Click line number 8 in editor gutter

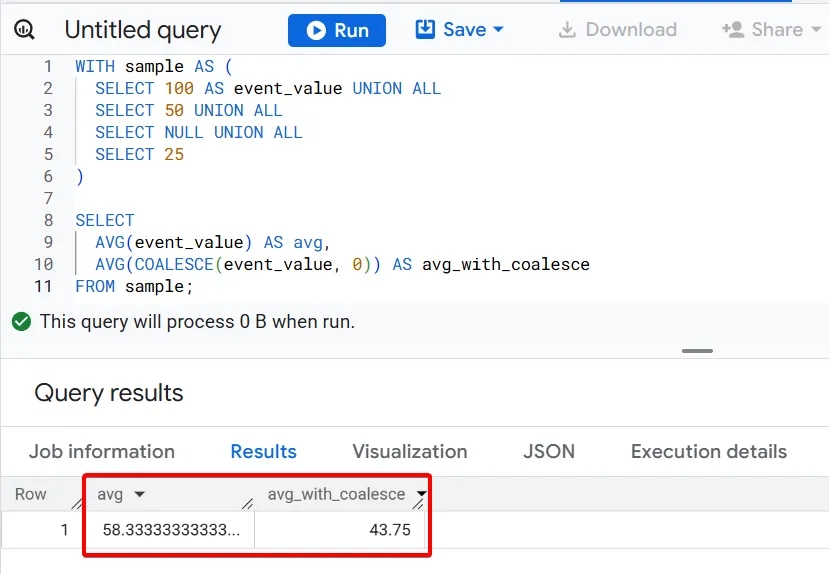(48, 220)
